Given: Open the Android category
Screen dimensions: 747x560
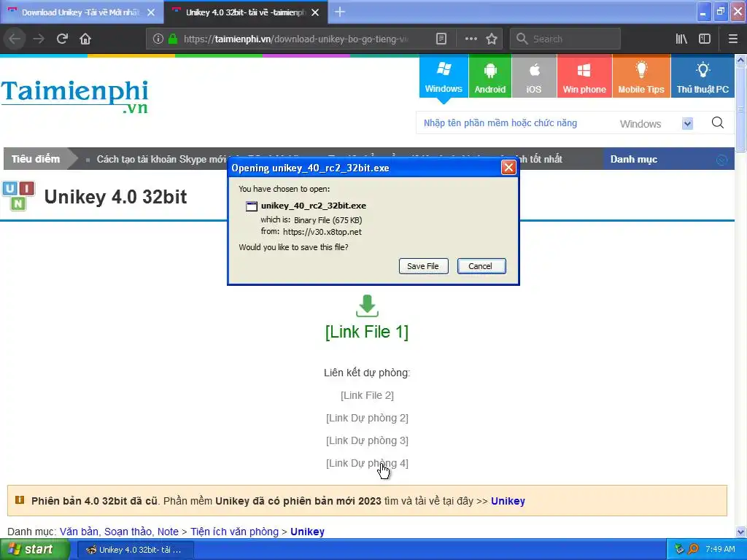Looking at the screenshot, I should tap(489, 76).
